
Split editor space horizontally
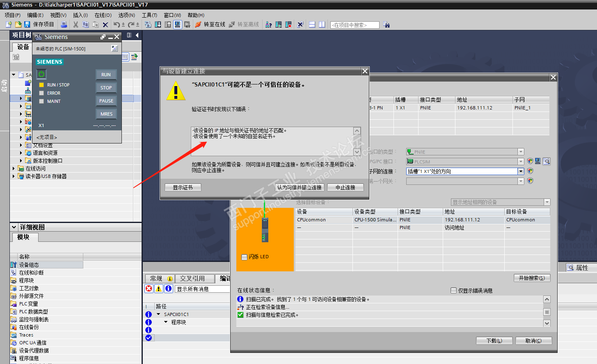312,25
